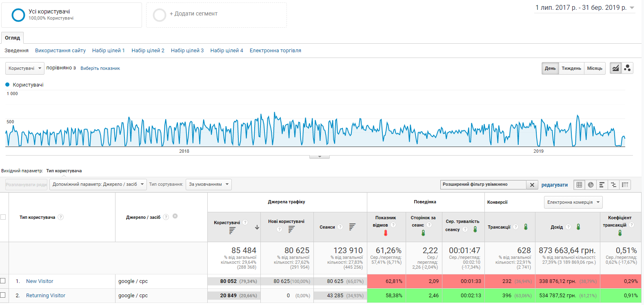
Task: Tick the New Visitor row checkbox
Action: pos(3,281)
